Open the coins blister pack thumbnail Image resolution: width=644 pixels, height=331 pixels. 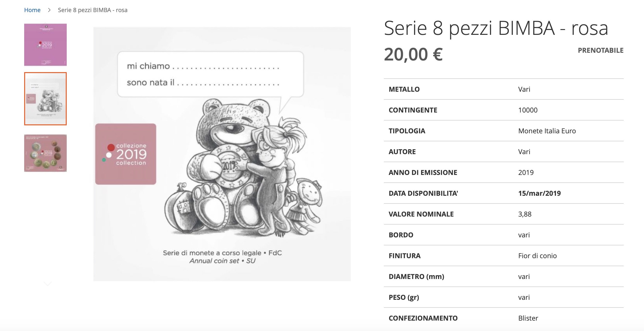coord(45,153)
